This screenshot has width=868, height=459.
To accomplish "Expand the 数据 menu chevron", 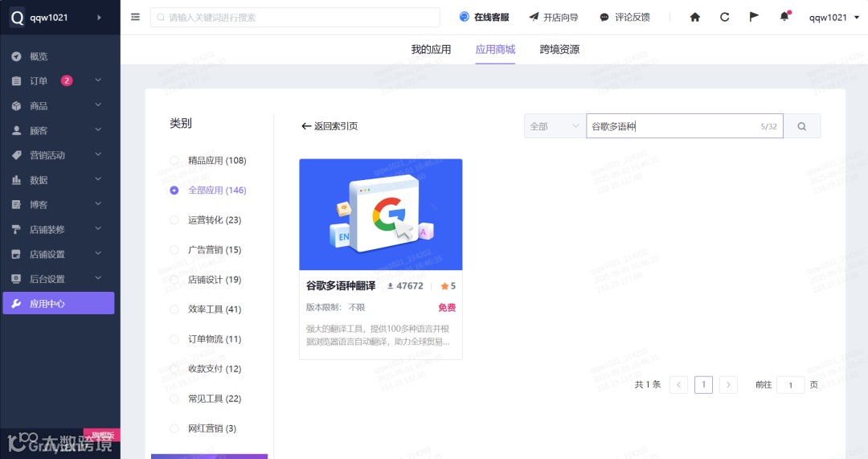I will pos(98,178).
